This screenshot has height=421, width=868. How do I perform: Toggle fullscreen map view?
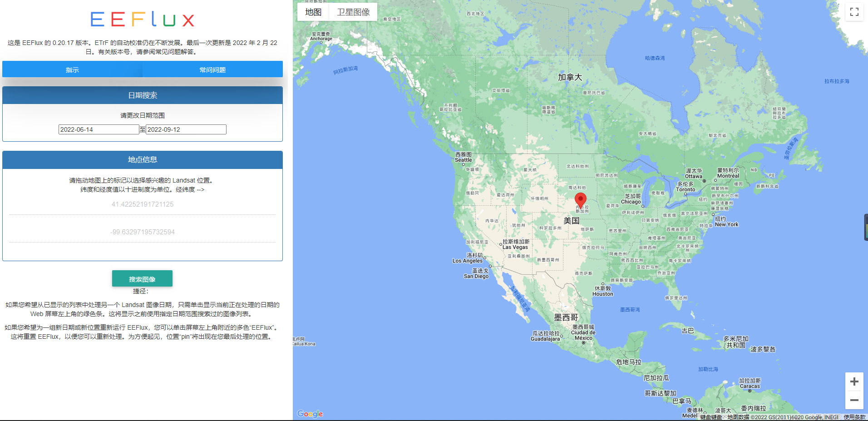(x=854, y=12)
